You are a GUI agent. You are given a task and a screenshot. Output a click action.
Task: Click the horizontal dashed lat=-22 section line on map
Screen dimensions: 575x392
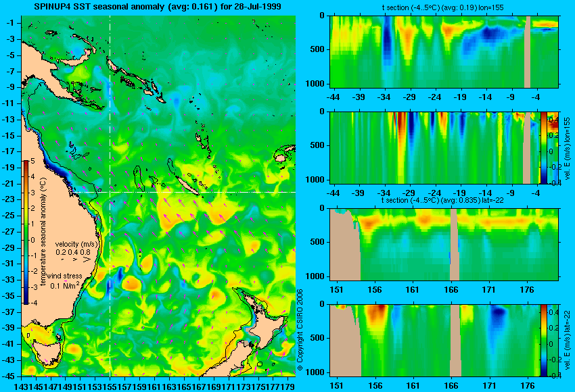pyautogui.click(x=183, y=192)
